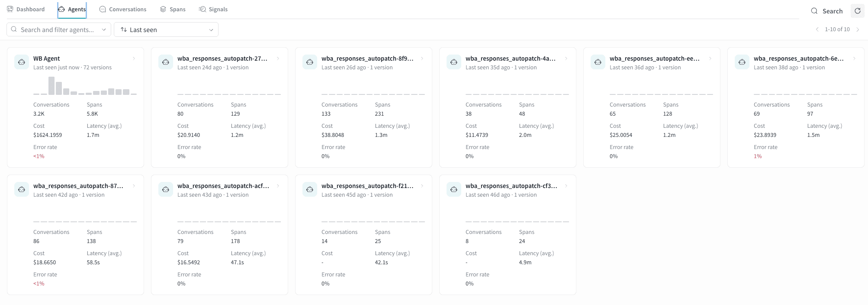The height and width of the screenshot is (305, 868).
Task: Open filter agents dropdown arrow
Action: (x=104, y=30)
